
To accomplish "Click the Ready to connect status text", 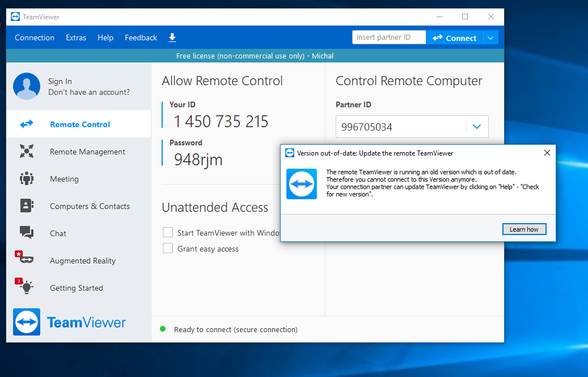I will (x=235, y=329).
